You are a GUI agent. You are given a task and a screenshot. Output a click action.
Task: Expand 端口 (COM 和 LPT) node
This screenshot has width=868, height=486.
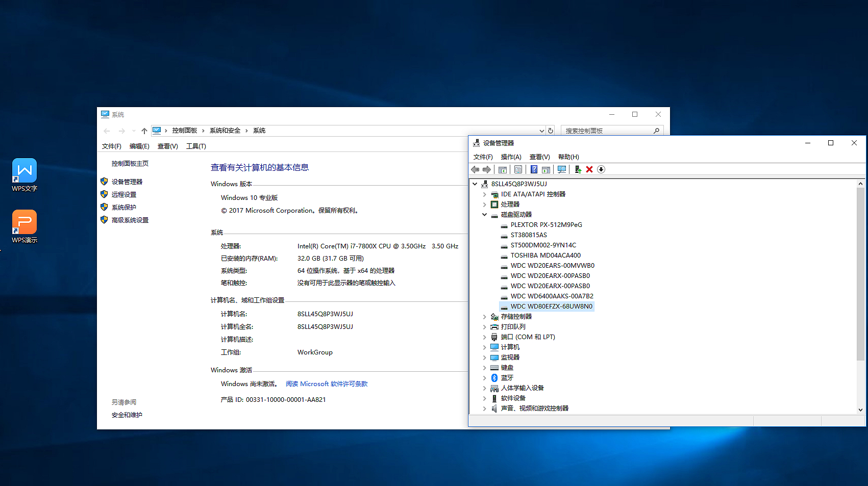point(485,337)
